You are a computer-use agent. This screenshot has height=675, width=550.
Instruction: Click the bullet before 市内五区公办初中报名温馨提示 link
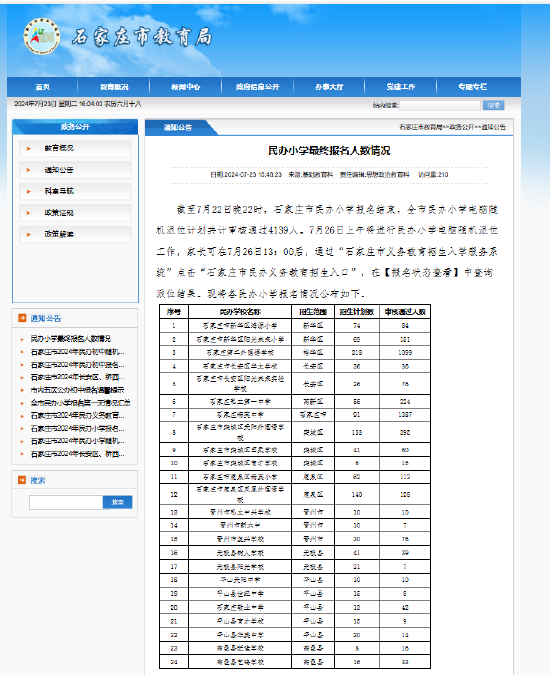[22, 390]
